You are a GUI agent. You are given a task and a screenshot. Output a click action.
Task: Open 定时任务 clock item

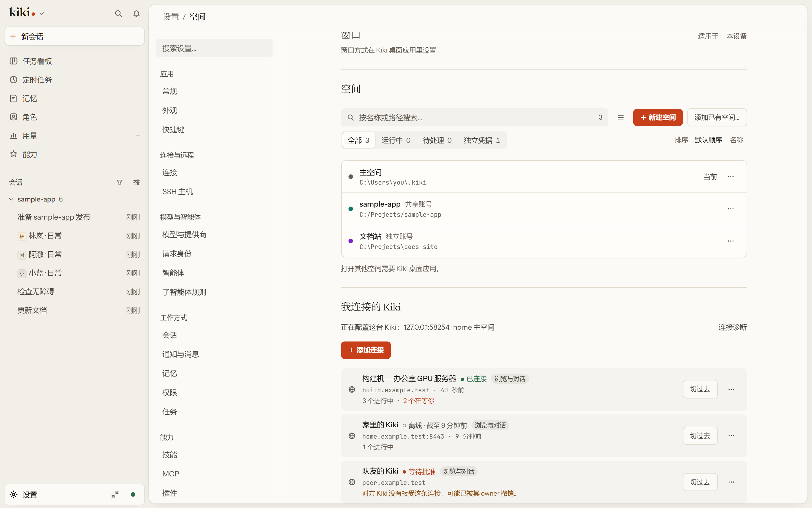pos(74,80)
